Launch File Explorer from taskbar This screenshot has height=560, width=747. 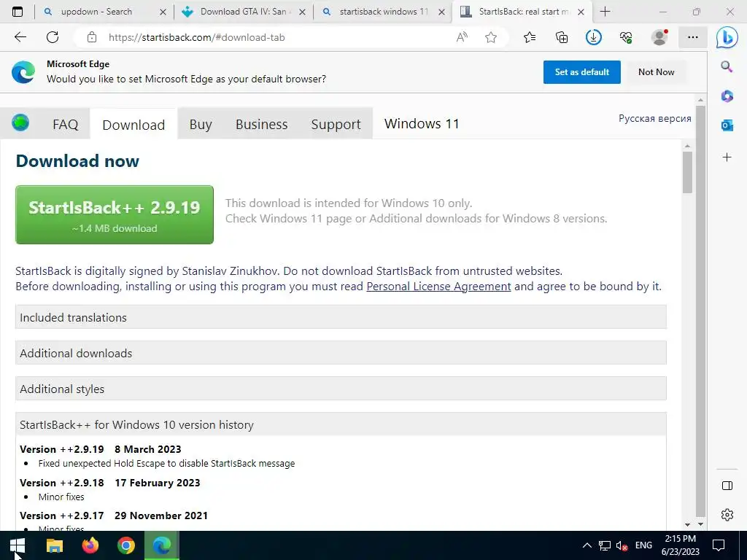point(54,545)
